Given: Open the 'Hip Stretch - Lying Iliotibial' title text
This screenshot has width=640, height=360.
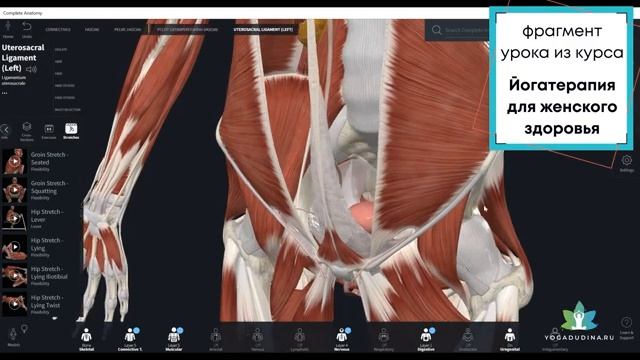Looking at the screenshot, I should click(49, 273).
